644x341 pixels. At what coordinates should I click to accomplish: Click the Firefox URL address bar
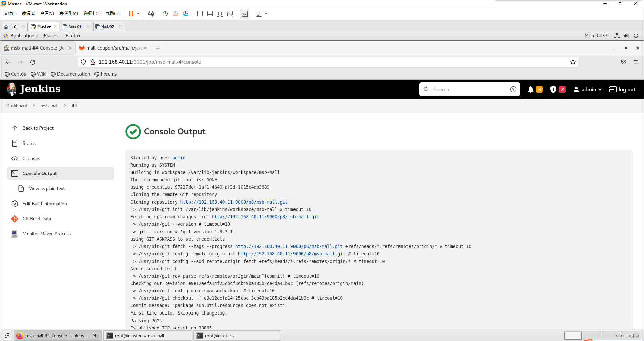click(x=329, y=62)
